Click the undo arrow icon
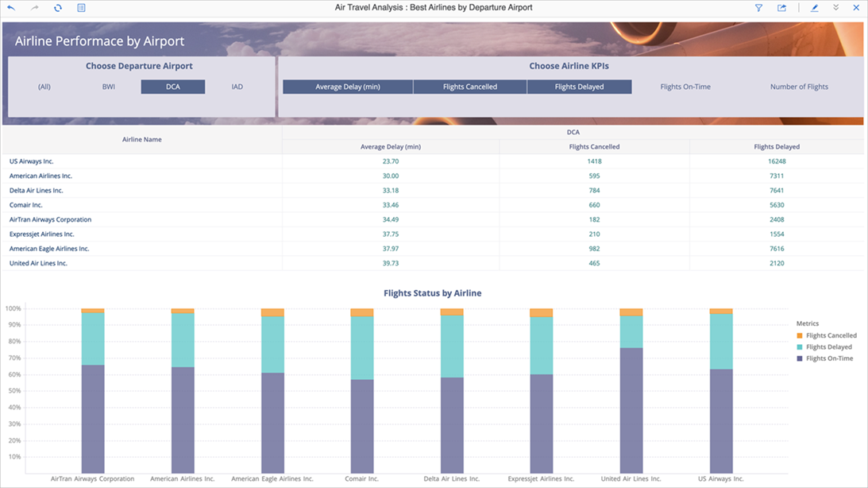The height and width of the screenshot is (488, 868). (x=11, y=8)
